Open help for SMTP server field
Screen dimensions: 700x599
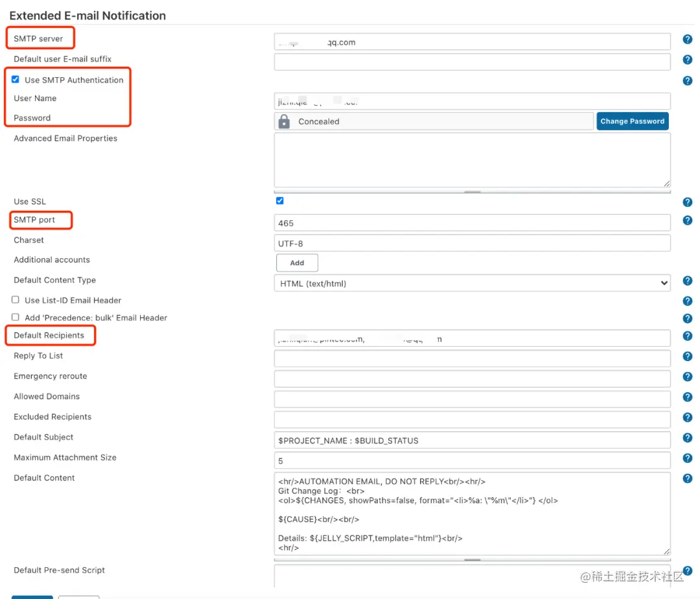click(x=687, y=40)
